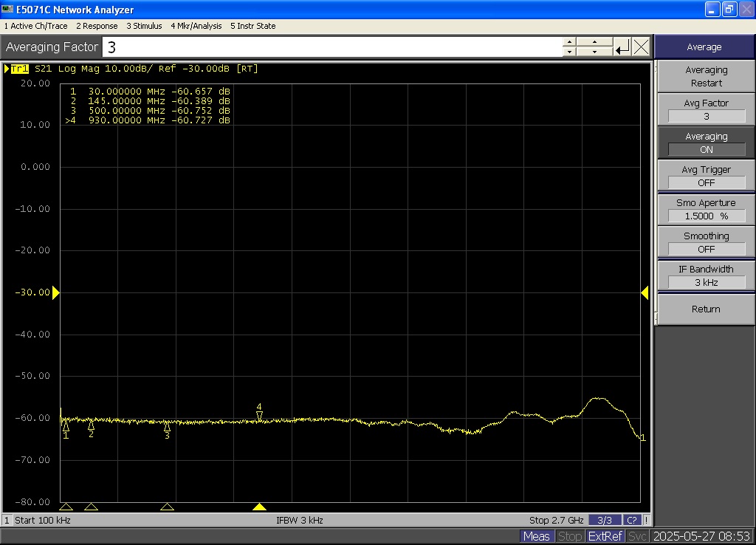The height and width of the screenshot is (545, 756).
Task: Confirm entry with the Enter arrow icon
Action: coord(622,47)
